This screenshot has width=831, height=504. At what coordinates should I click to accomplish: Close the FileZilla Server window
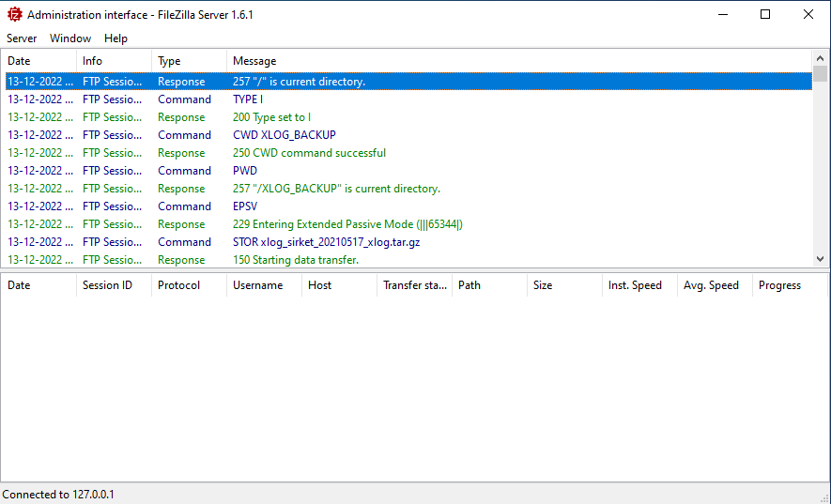pos(808,14)
